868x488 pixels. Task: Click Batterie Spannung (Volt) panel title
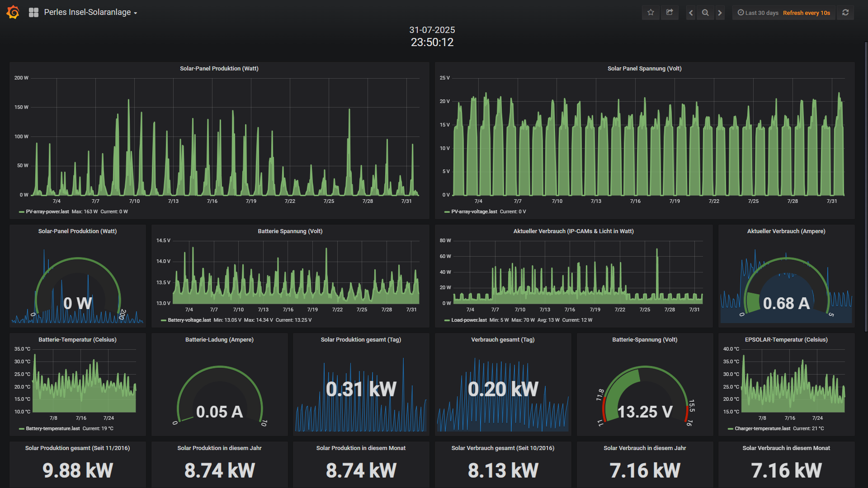(x=290, y=231)
